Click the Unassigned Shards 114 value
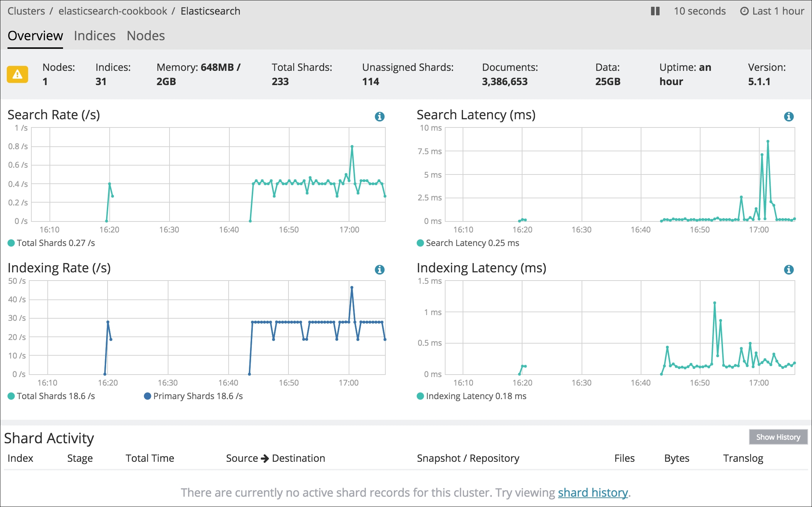The height and width of the screenshot is (507, 812). click(370, 82)
